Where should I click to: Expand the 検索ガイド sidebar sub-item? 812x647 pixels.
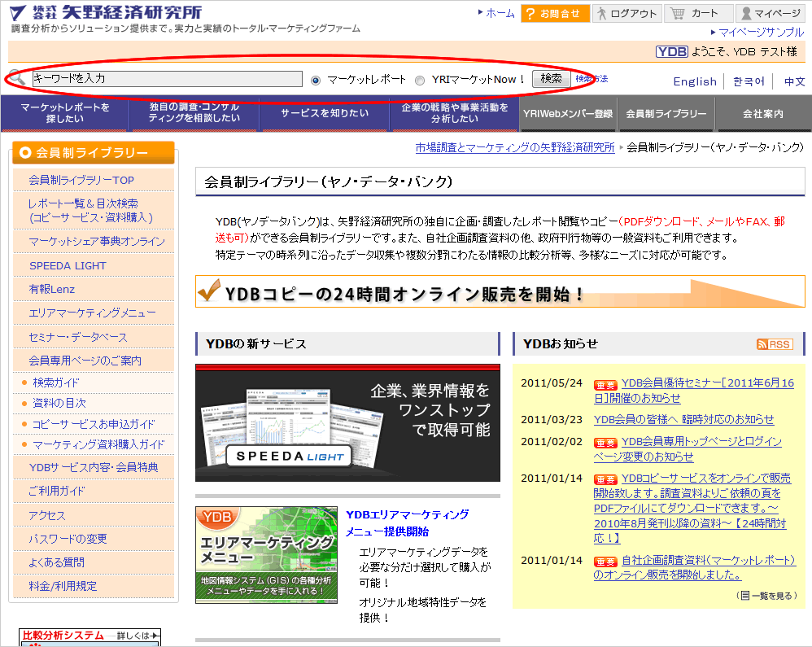(56, 383)
